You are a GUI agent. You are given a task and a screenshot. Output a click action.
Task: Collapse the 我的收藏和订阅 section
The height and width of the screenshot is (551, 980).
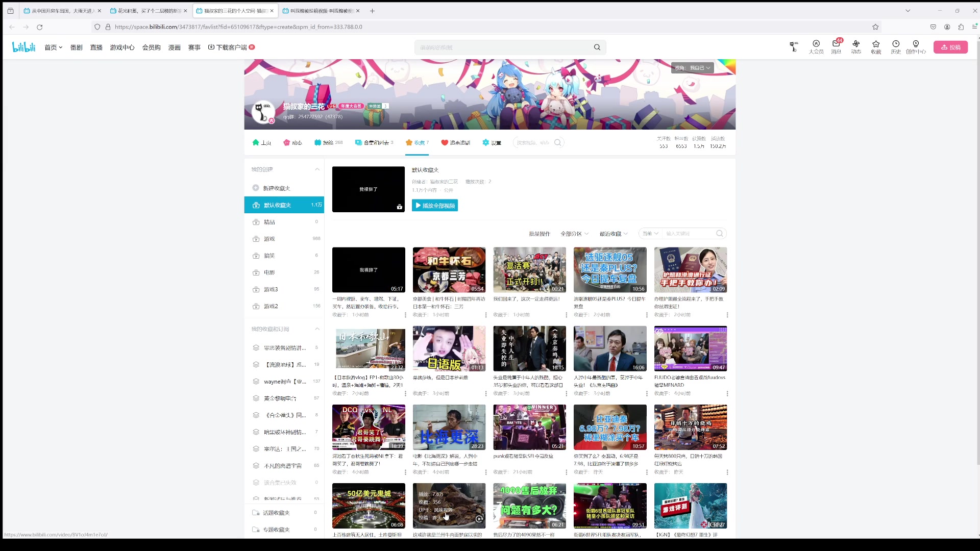click(x=317, y=329)
